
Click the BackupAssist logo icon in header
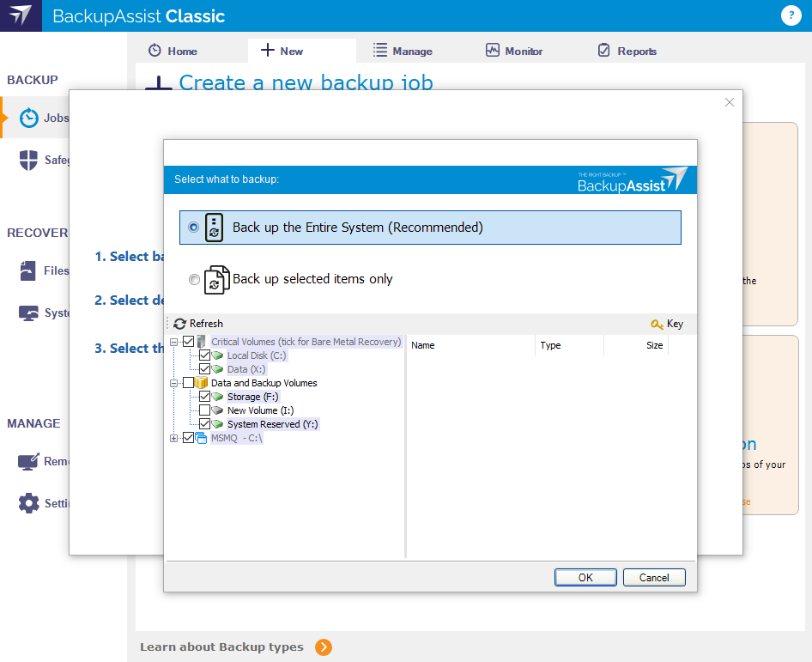pos(21,15)
